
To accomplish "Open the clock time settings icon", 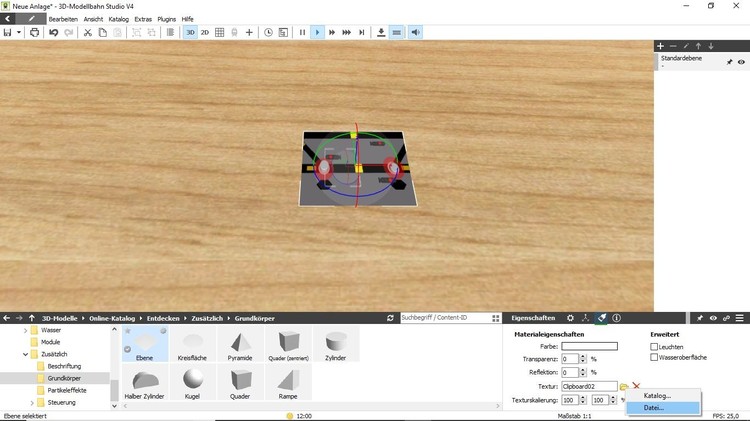I will click(268, 33).
